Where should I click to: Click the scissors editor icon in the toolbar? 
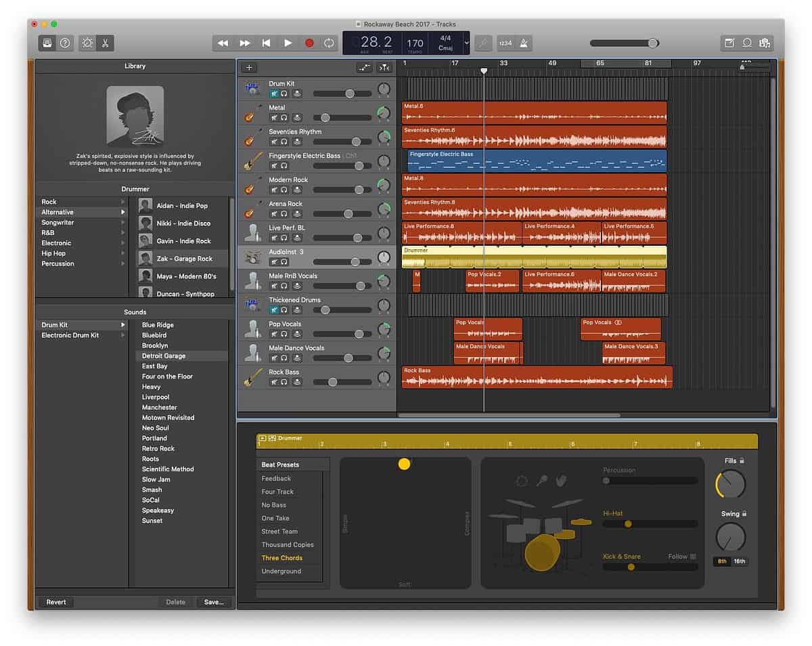click(x=106, y=43)
